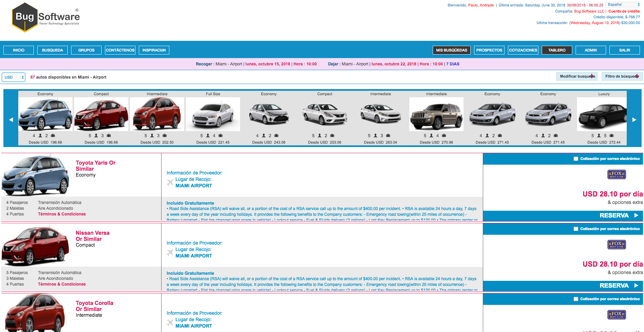Select Economy car thumbnail priced 243.08

pos(269,114)
